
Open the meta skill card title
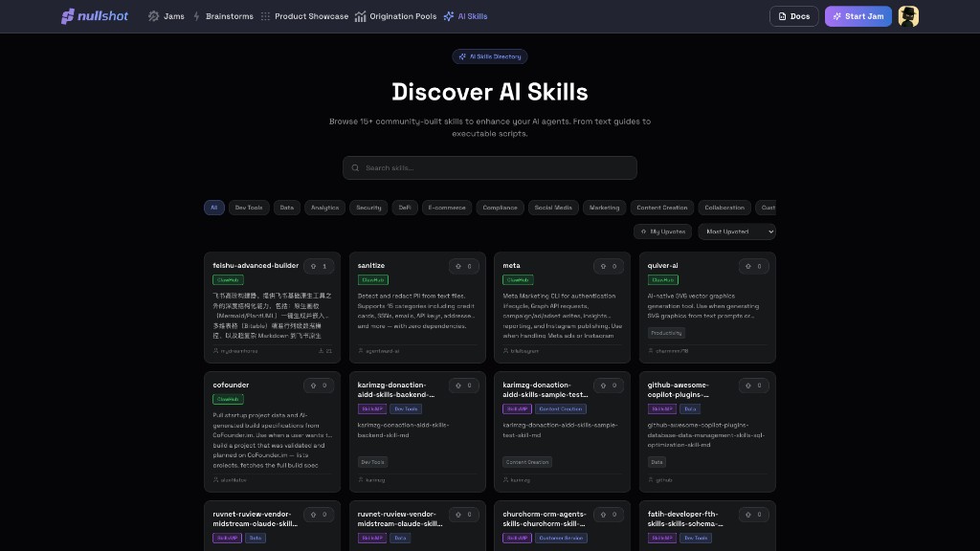coord(511,266)
